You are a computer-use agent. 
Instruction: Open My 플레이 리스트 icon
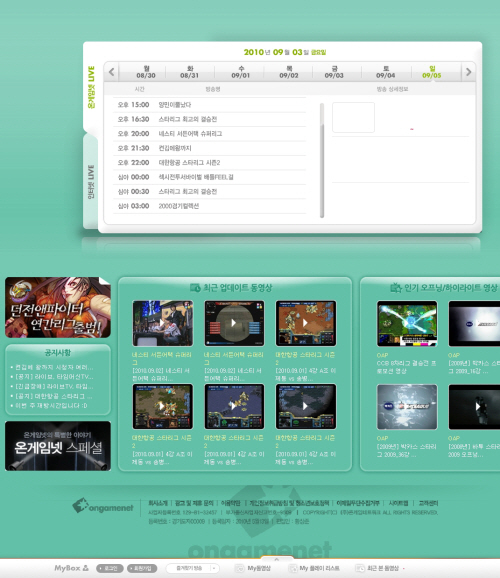pyautogui.click(x=293, y=568)
